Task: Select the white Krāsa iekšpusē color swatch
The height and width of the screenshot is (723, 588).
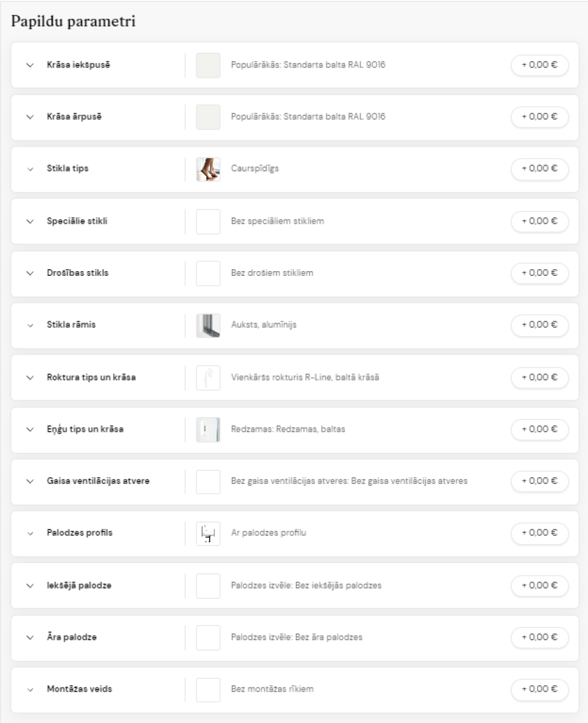Action: pos(208,66)
